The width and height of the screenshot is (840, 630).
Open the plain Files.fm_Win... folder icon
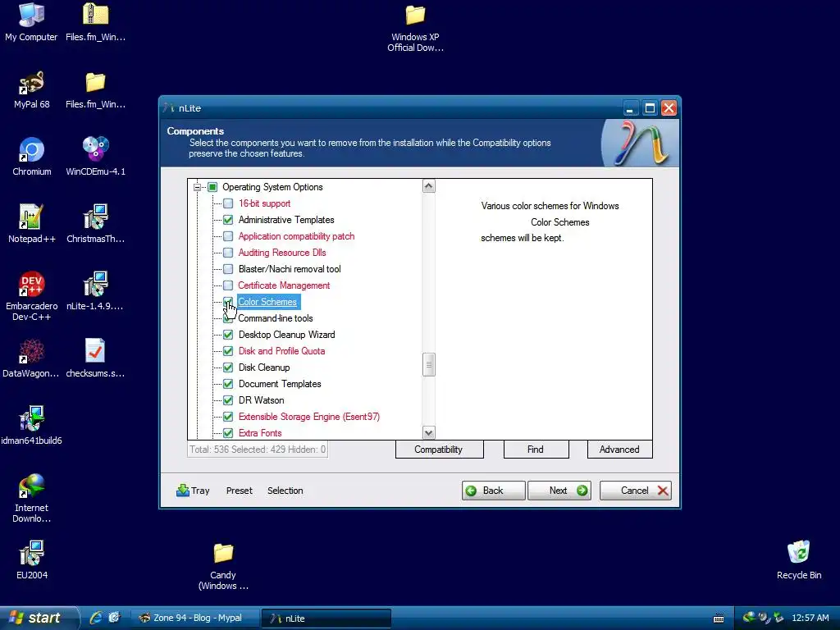95,89
